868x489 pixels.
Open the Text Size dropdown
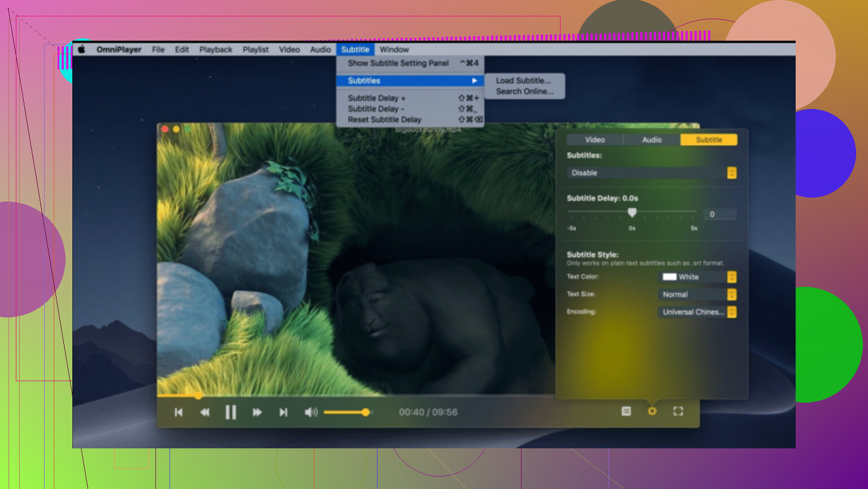tap(698, 294)
